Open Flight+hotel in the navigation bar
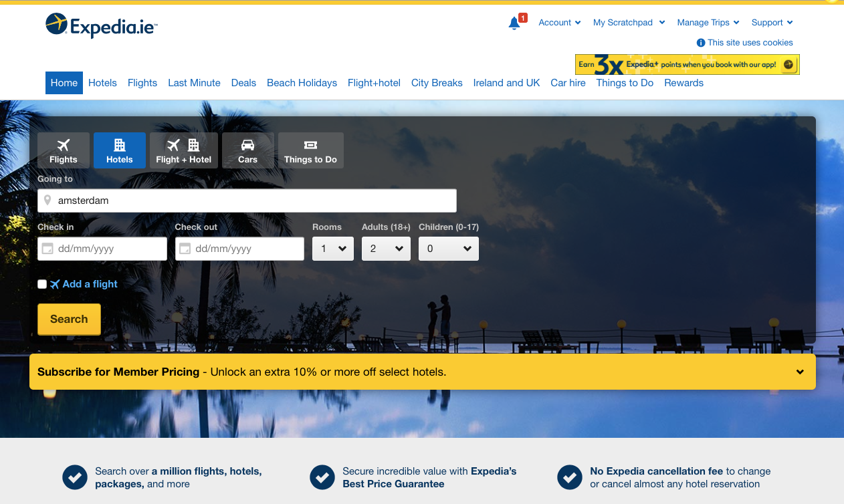Viewport: 844px width, 504px height. 374,83
